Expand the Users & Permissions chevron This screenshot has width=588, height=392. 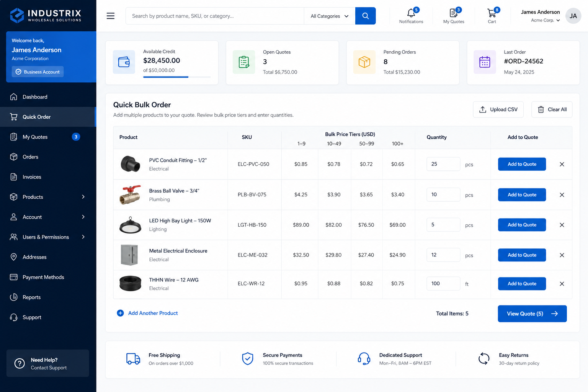tap(83, 237)
